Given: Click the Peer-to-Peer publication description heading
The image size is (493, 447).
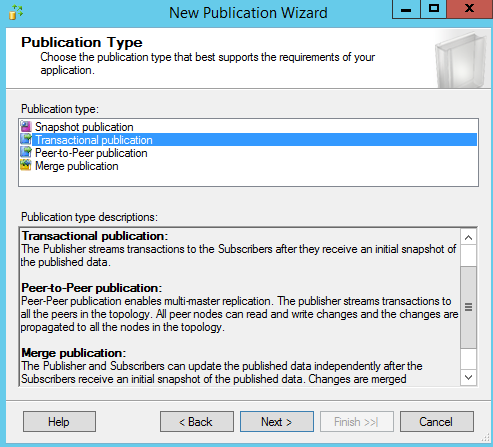Looking at the screenshot, I should [92, 288].
